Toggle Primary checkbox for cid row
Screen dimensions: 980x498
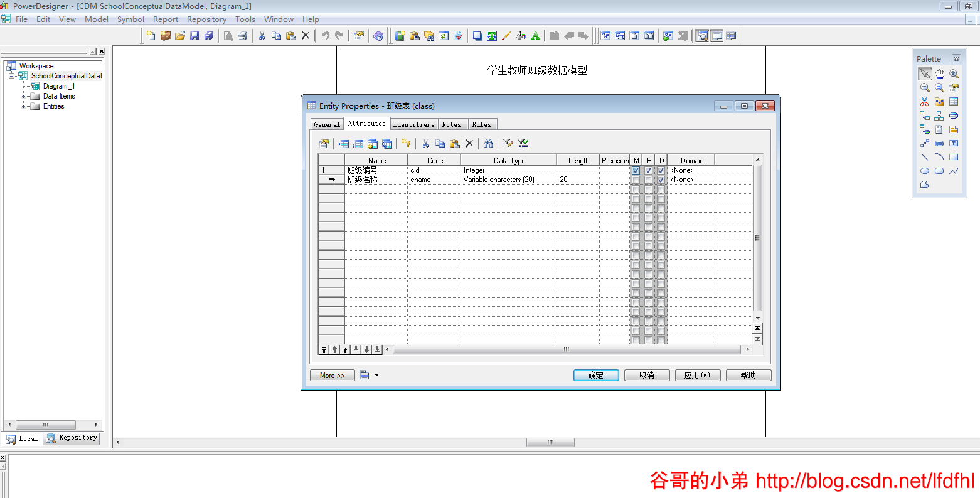648,170
